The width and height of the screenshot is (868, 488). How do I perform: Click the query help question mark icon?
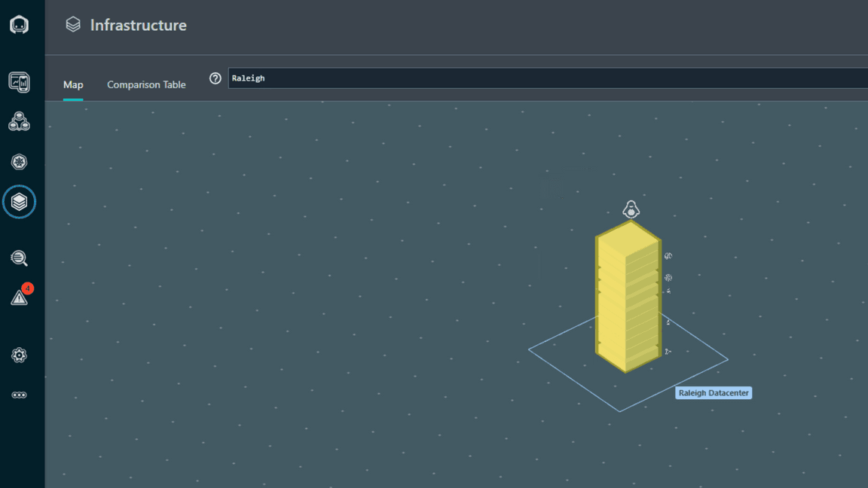coord(215,78)
